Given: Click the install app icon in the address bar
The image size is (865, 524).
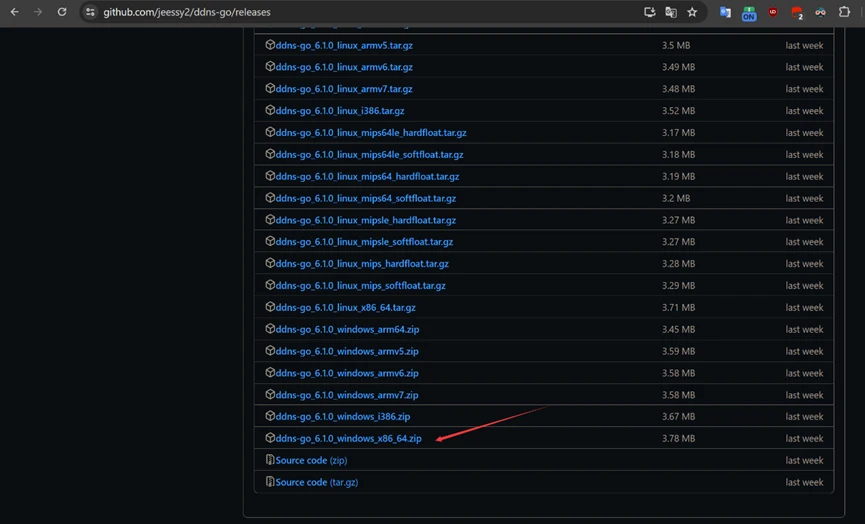Looking at the screenshot, I should [650, 12].
